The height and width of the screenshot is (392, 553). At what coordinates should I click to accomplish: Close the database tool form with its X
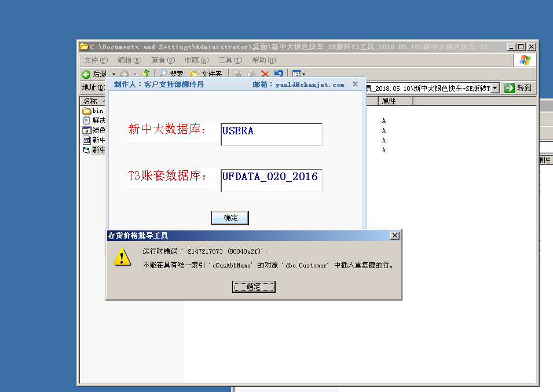pyautogui.click(x=355, y=84)
